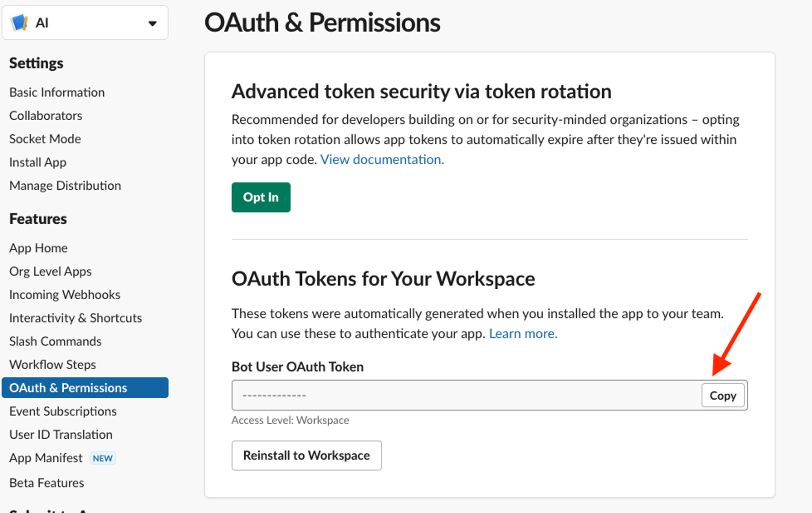This screenshot has width=812, height=513.
Task: Click the OAuth Tokens for Your Workspace heading
Action: (x=383, y=279)
